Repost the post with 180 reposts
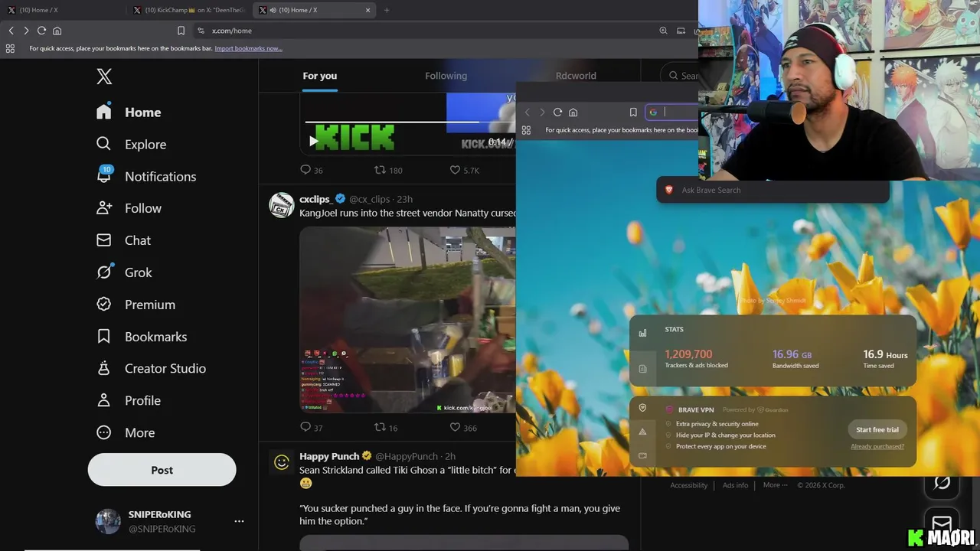 pos(387,170)
